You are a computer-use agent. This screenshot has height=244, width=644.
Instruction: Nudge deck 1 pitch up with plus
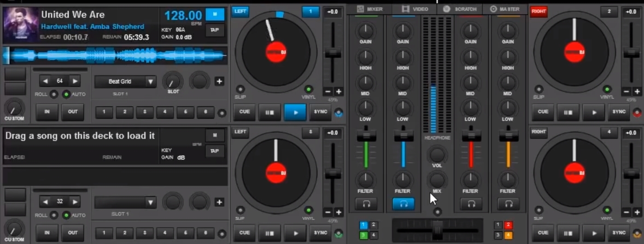point(339,91)
